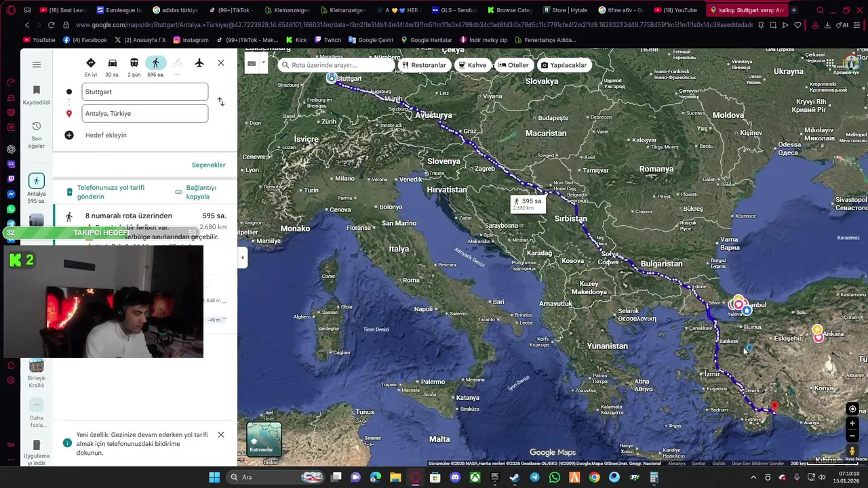Select the best travel mode (En iyi) icon
Image resolution: width=868 pixels, height=488 pixels.
click(91, 63)
